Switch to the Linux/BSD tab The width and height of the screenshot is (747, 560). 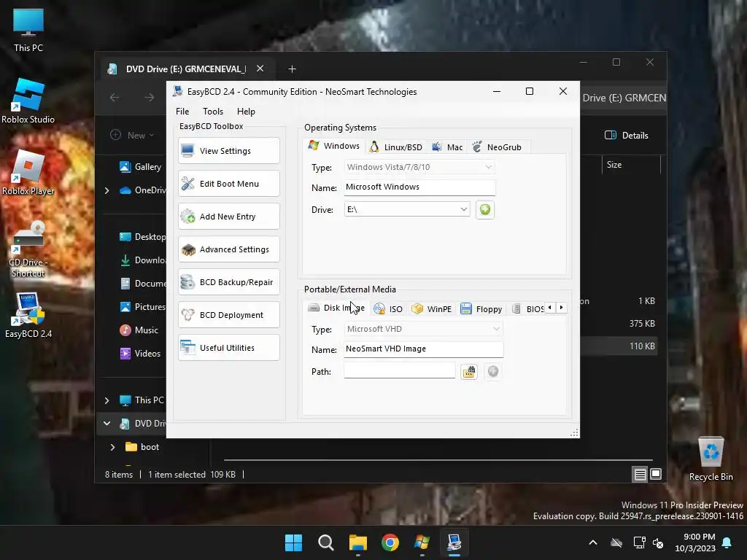pyautogui.click(x=396, y=147)
